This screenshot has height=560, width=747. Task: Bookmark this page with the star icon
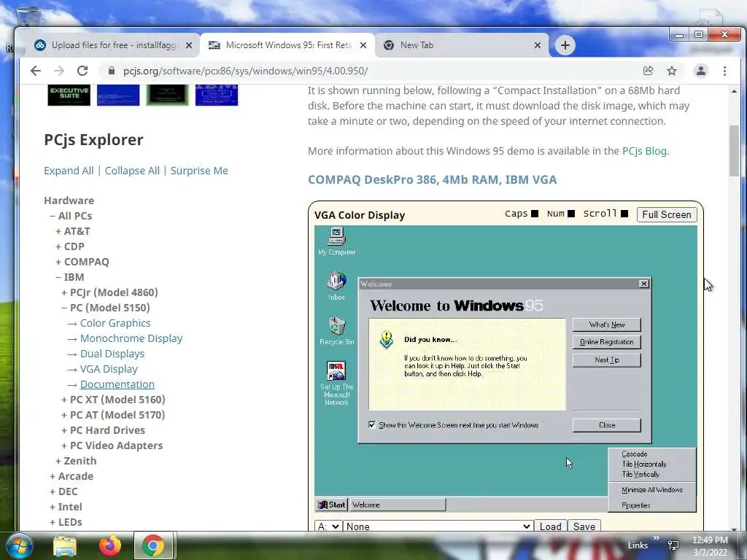point(672,71)
